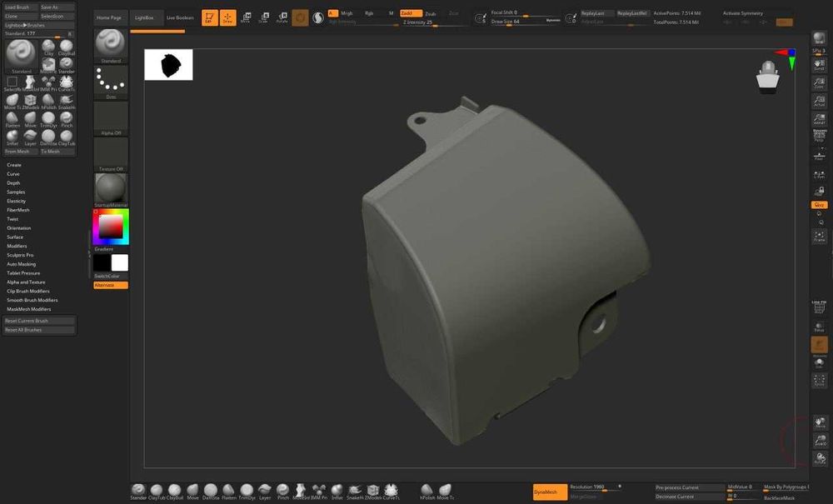The width and height of the screenshot is (833, 504).
Task: Select the Clay brush in the brush palette
Action: click(48, 47)
